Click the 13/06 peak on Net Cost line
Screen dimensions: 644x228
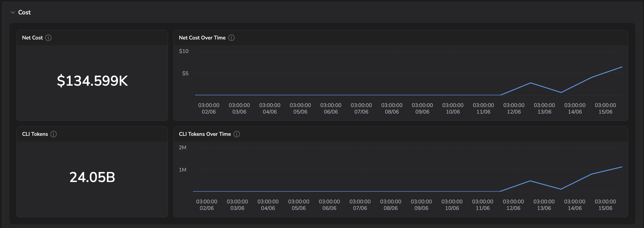coord(531,83)
